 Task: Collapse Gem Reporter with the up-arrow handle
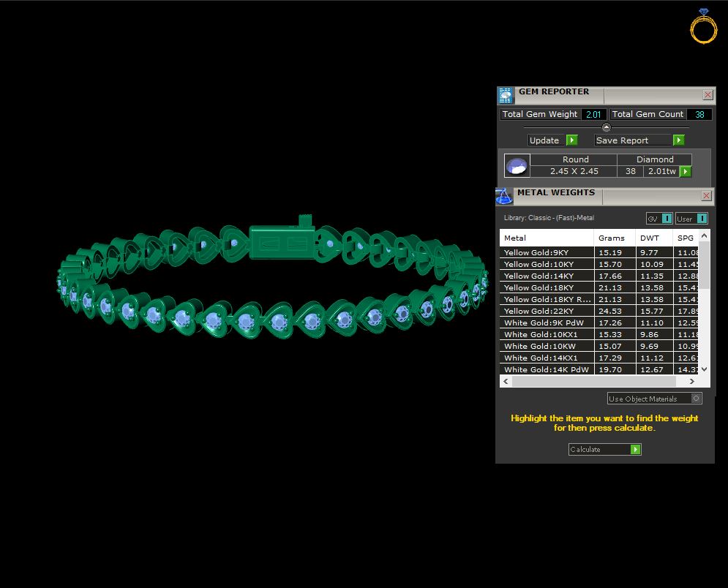[x=607, y=127]
